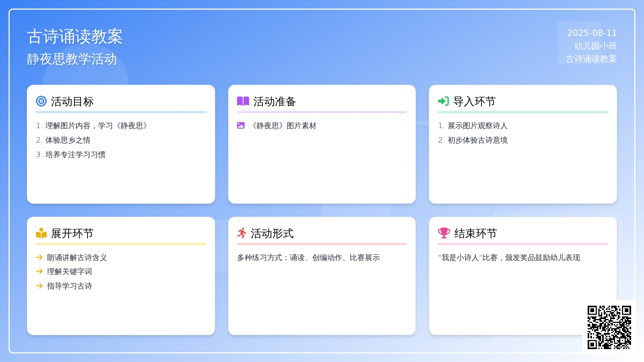Click the subtitle 静夜思教学活动
Viewport: 644px width, 362px height.
pyautogui.click(x=72, y=59)
